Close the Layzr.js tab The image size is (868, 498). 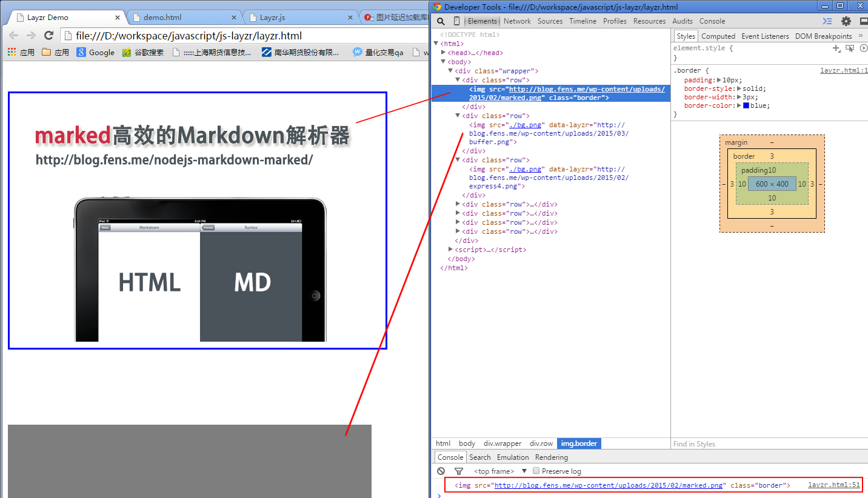click(349, 18)
